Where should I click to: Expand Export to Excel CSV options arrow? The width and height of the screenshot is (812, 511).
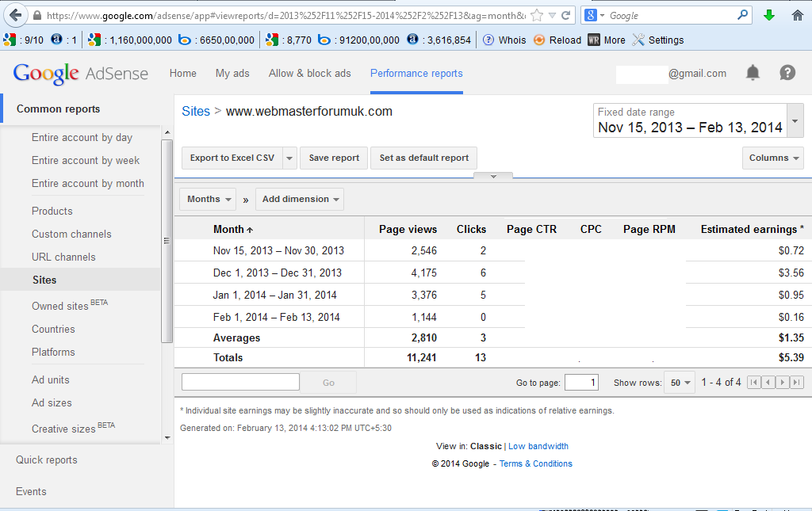coord(290,158)
